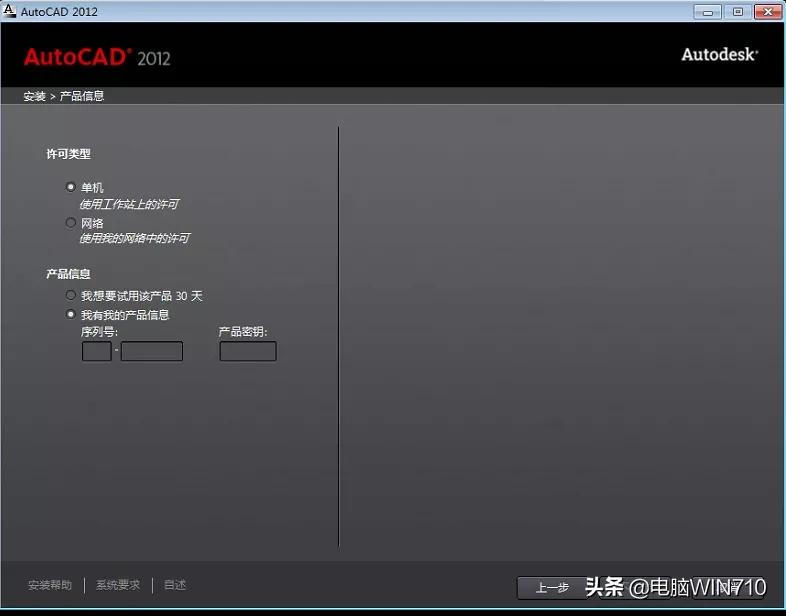Viewport: 786px width, 616px height.
Task: Open the 自述 readme link
Action: pyautogui.click(x=175, y=585)
